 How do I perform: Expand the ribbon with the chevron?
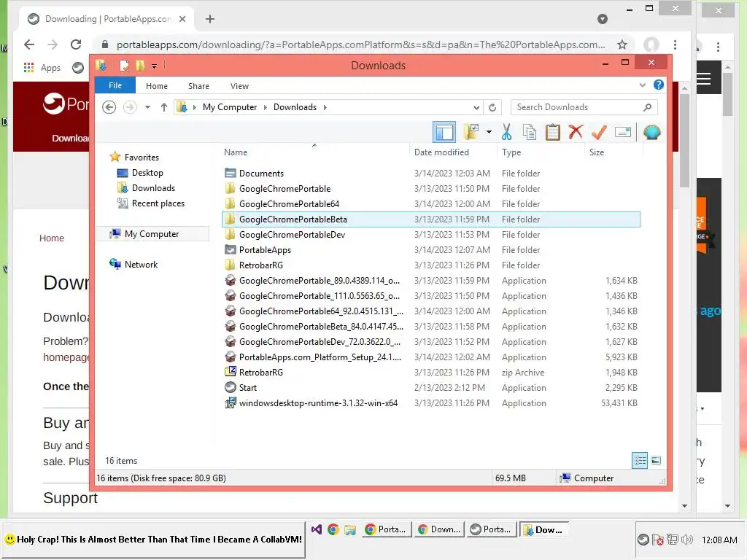tap(642, 85)
